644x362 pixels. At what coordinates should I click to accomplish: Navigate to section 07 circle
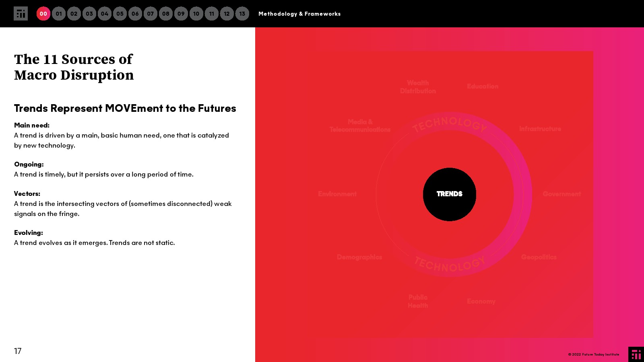click(x=151, y=14)
